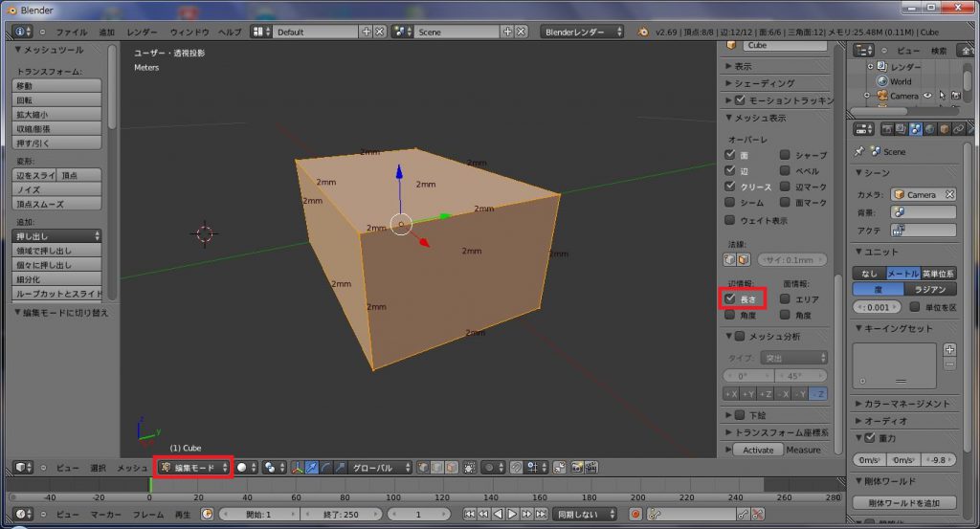980x529 pixels.
Task: Add keying set with plus icon
Action: pyautogui.click(x=949, y=350)
